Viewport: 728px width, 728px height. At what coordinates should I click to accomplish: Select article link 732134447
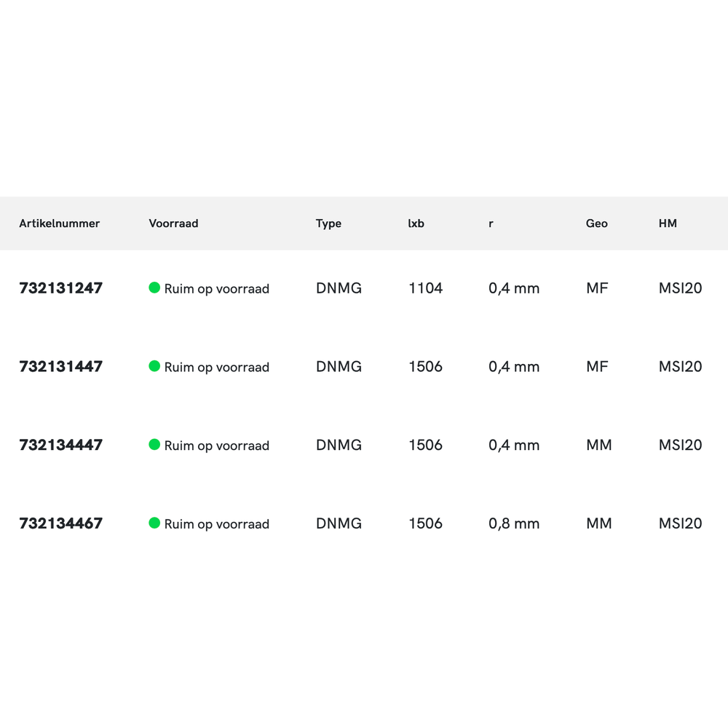[x=61, y=445]
